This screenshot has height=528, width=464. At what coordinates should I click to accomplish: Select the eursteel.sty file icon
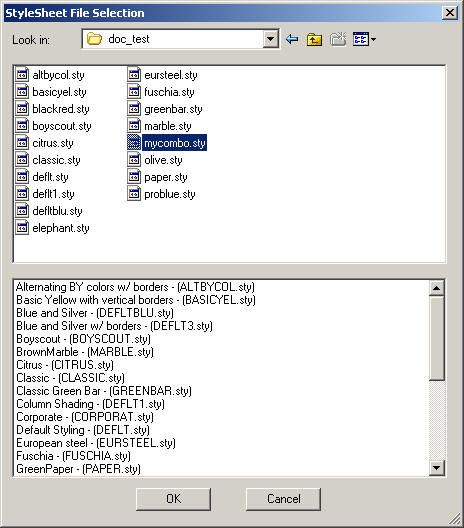[134, 74]
